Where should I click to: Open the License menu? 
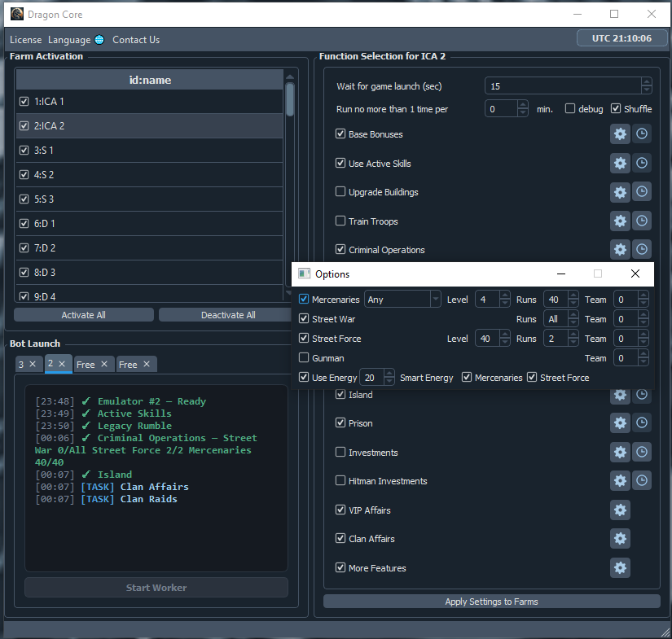26,40
